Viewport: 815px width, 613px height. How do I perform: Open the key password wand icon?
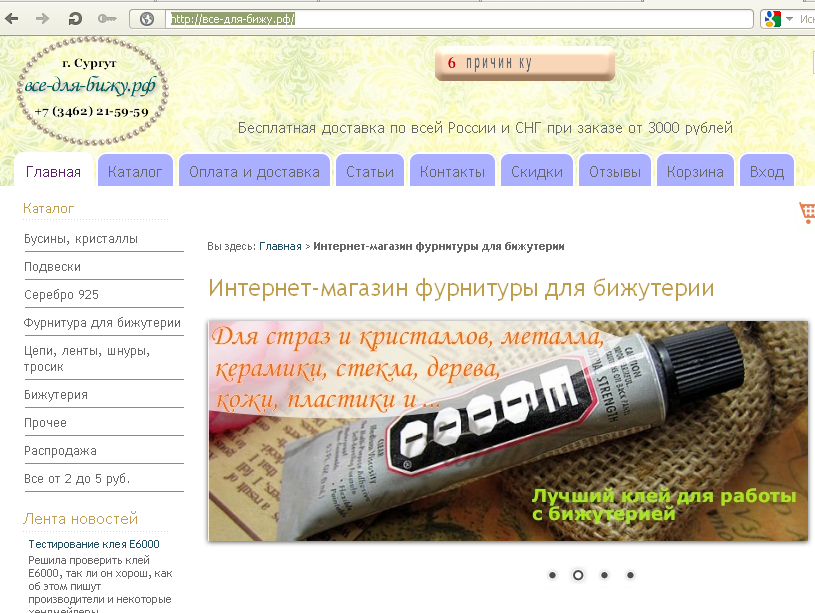[107, 19]
